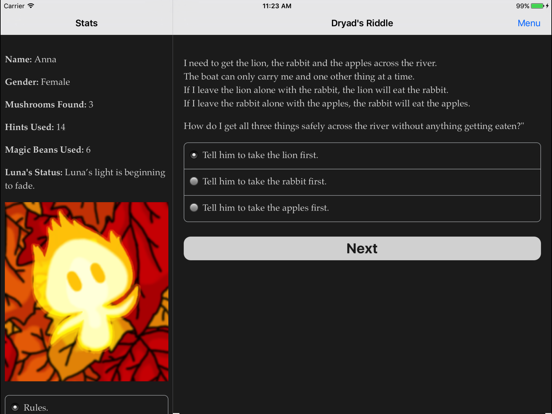The width and height of the screenshot is (552, 414).
Task: Tap the 'Magic Beans Used: 6' stat
Action: (48, 150)
